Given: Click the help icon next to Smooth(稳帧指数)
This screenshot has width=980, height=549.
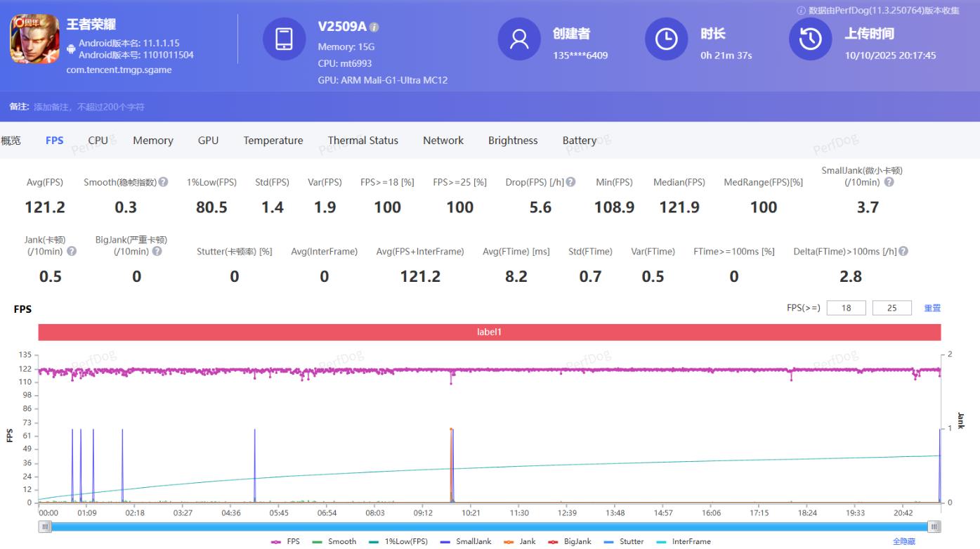Looking at the screenshot, I should 164,182.
